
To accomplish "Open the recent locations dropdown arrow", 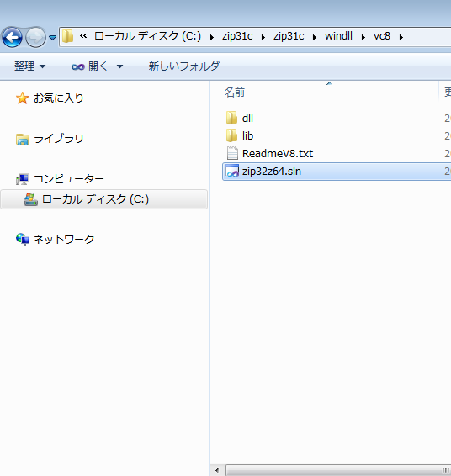I will 52,38.
